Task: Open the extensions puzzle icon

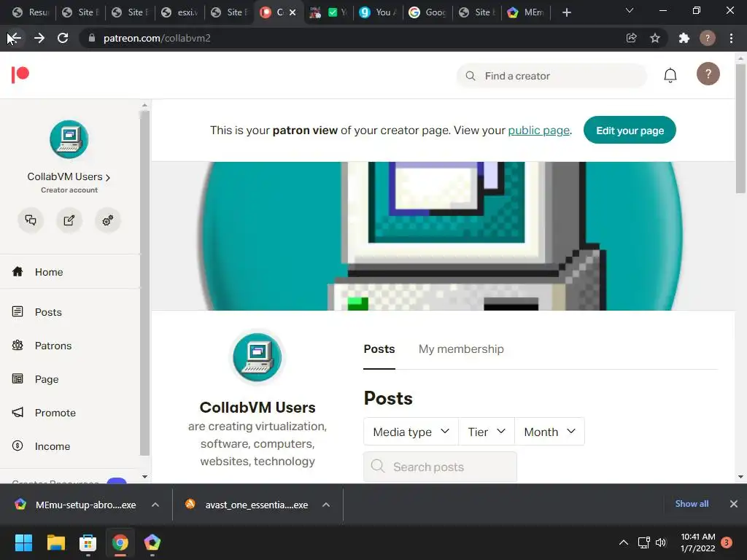Action: pos(684,38)
